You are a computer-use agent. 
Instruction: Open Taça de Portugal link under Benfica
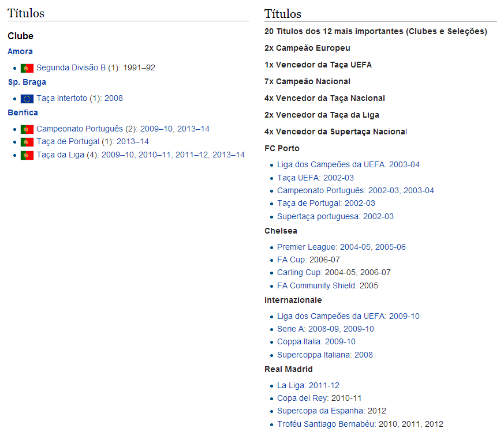tap(68, 142)
